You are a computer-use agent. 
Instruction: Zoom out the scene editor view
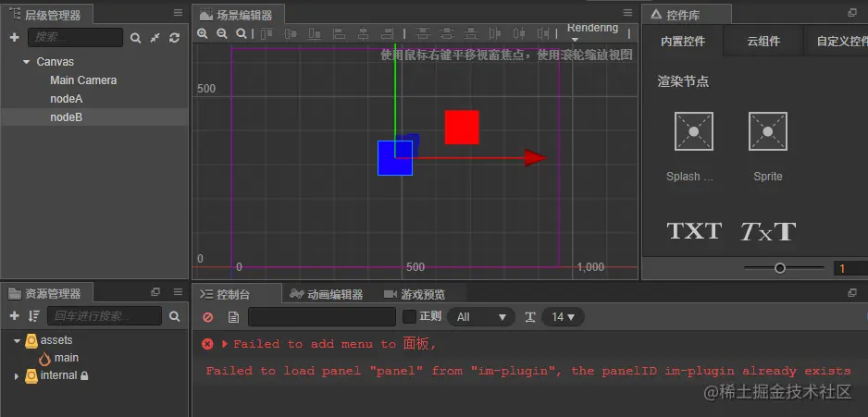click(x=222, y=33)
